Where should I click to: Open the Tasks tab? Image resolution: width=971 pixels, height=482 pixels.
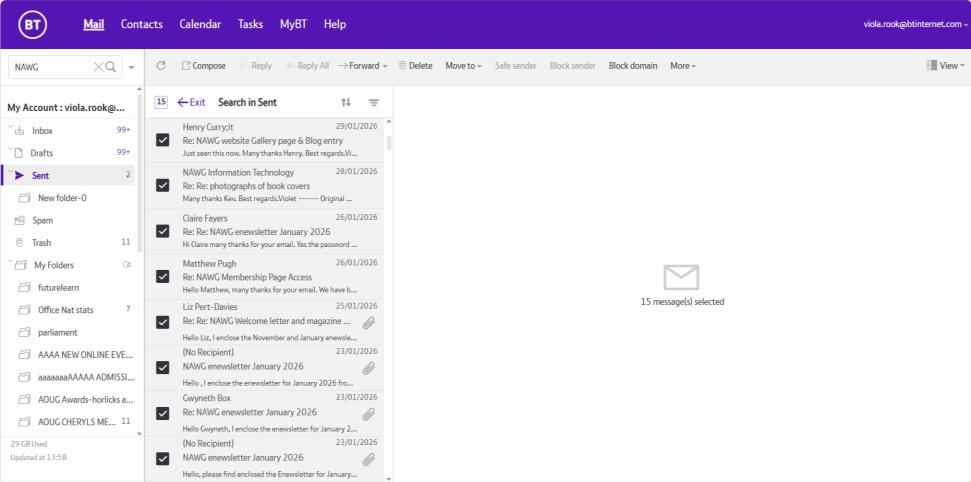point(250,24)
